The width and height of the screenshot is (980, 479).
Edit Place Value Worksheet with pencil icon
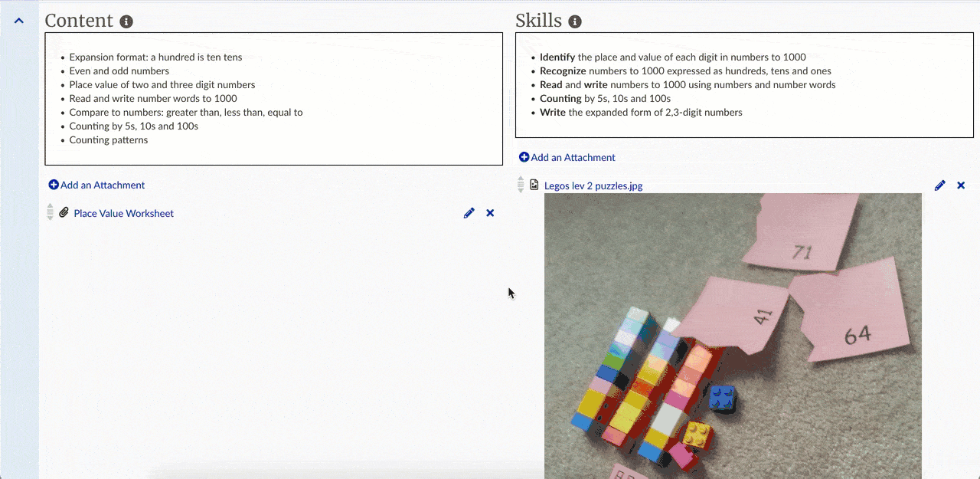click(x=469, y=213)
